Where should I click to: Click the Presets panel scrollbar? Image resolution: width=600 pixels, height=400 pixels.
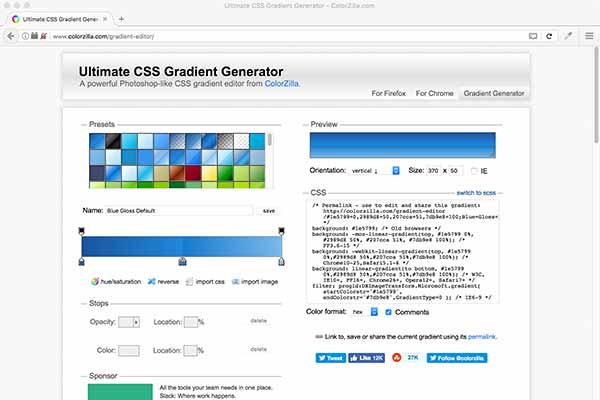270,140
